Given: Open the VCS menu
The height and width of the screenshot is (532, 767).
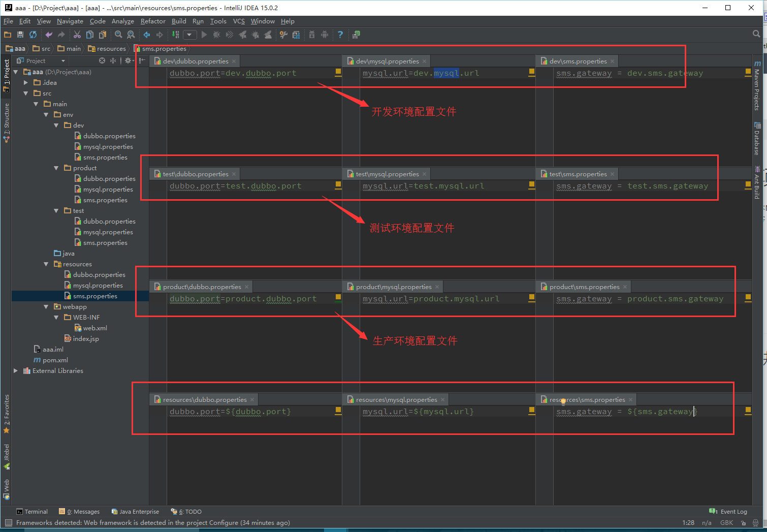Looking at the screenshot, I should click(239, 21).
